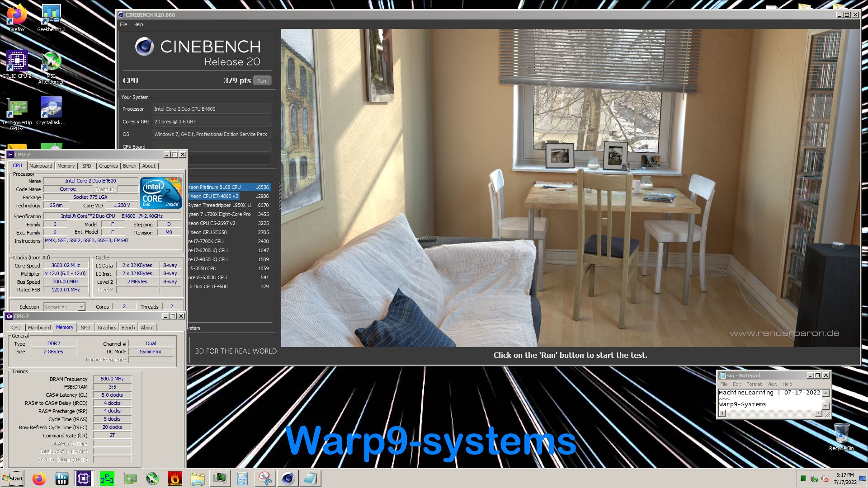868x488 pixels.
Task: Open the Recycle Bin
Action: (x=841, y=436)
